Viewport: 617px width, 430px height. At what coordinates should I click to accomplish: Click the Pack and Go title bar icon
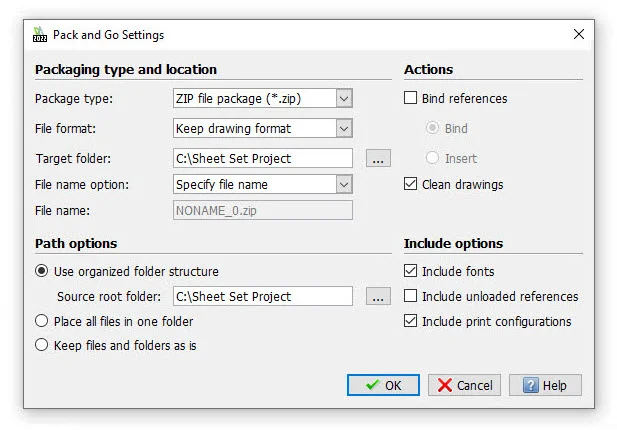click(x=39, y=35)
